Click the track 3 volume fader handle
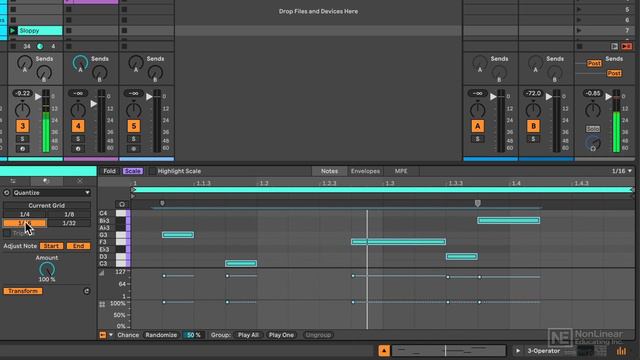Image resolution: width=640 pixels, height=360 pixels. click(x=38, y=97)
